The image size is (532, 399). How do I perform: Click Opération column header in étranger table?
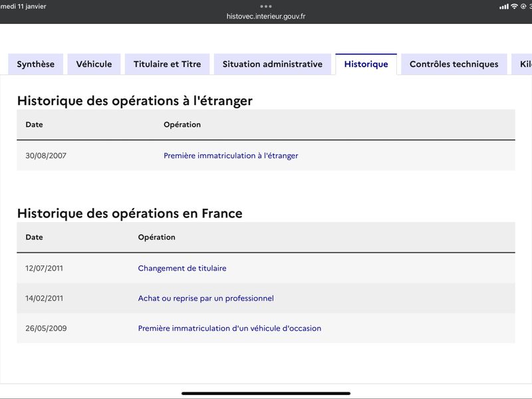tap(182, 124)
